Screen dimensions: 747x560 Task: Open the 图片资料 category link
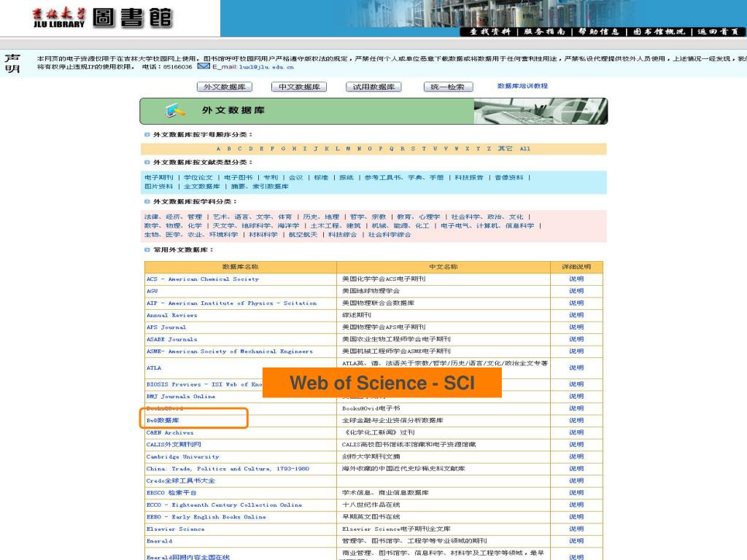pos(159,186)
